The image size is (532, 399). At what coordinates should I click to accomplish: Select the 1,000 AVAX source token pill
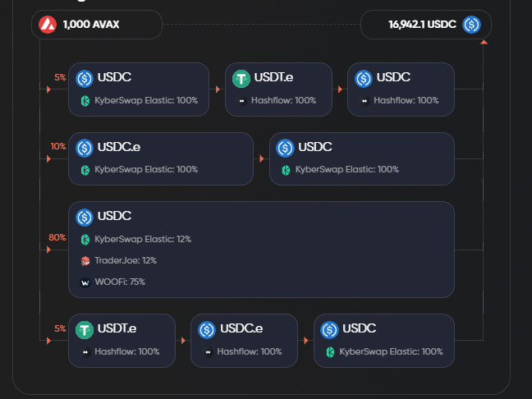tap(97, 25)
